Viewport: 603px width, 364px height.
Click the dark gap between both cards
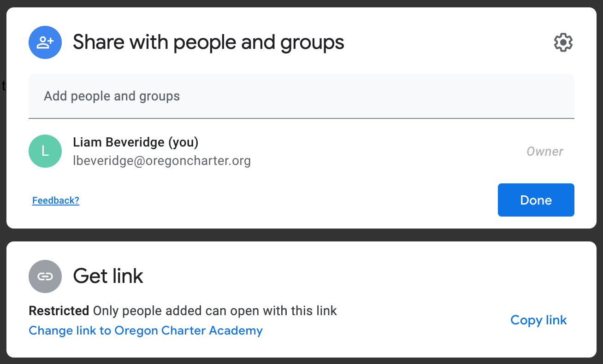tap(301, 235)
